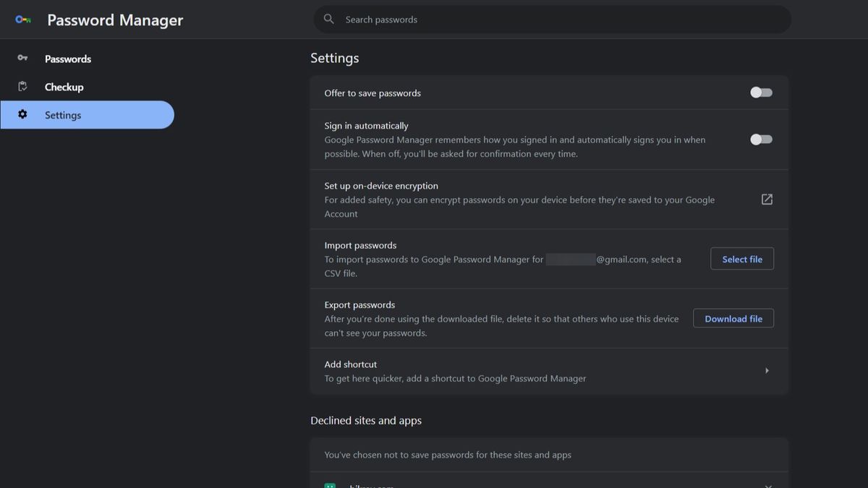Click the search magnifier icon
The image size is (868, 488).
[x=328, y=19]
